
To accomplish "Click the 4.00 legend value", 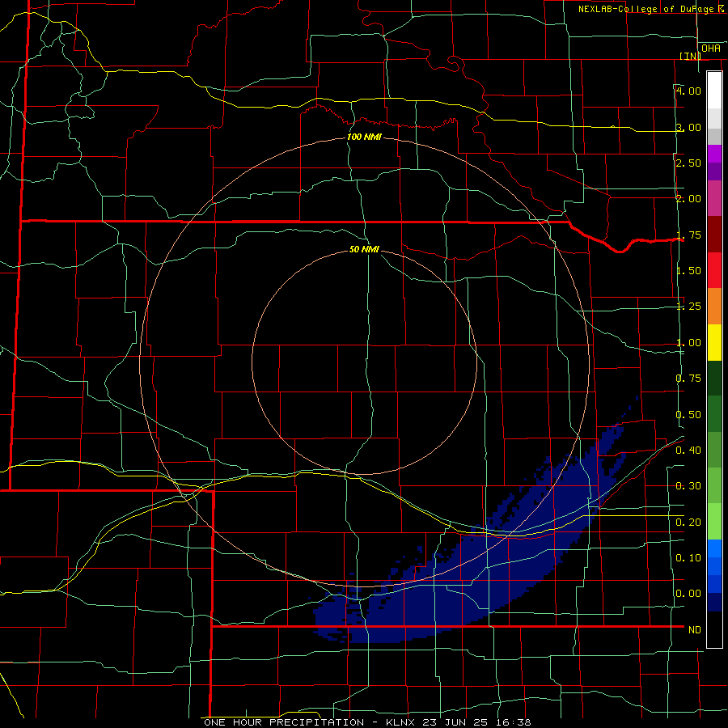I will (688, 91).
